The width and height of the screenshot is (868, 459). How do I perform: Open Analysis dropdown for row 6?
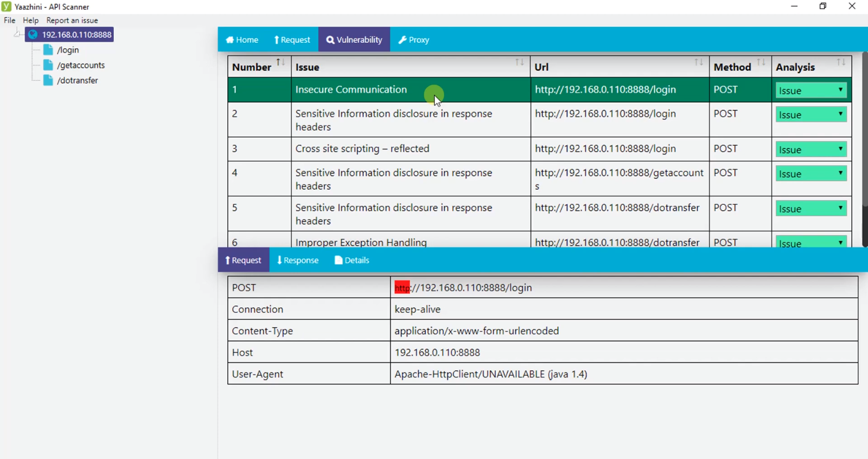click(x=811, y=242)
